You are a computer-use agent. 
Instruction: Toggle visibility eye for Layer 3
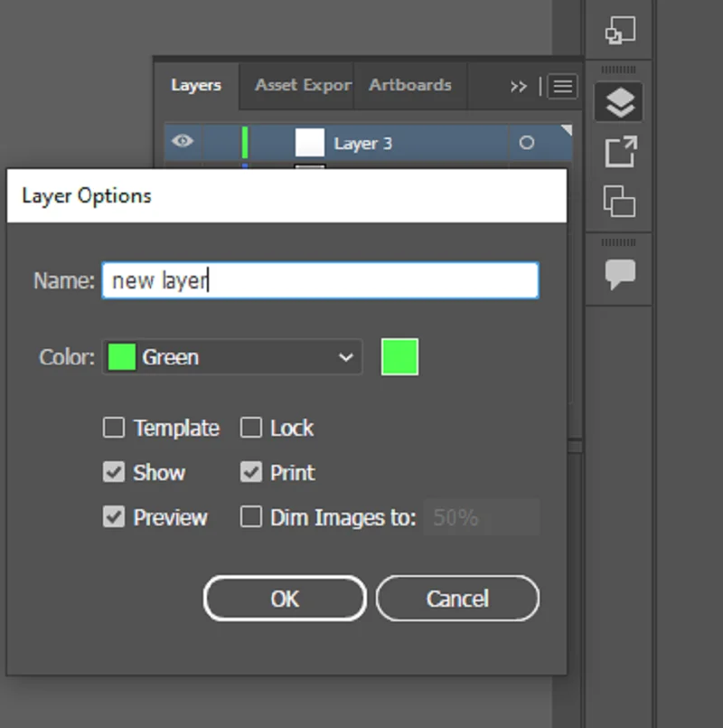tap(182, 141)
